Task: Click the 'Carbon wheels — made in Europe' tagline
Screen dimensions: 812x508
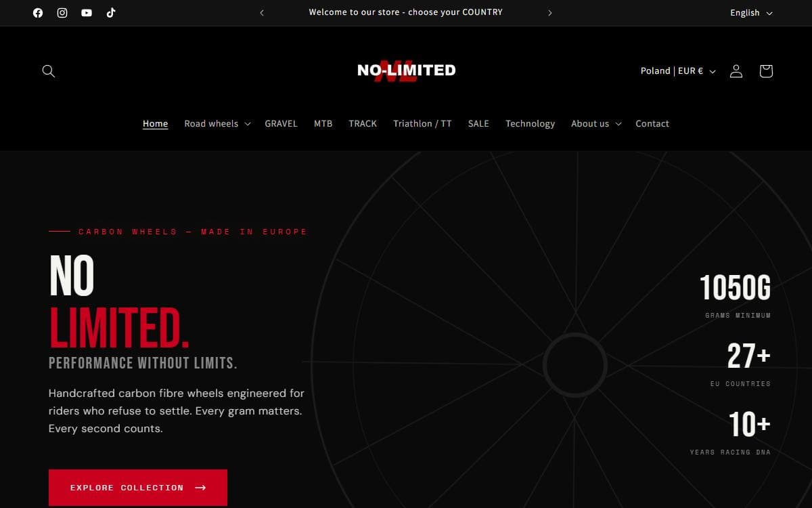Action: tap(193, 232)
